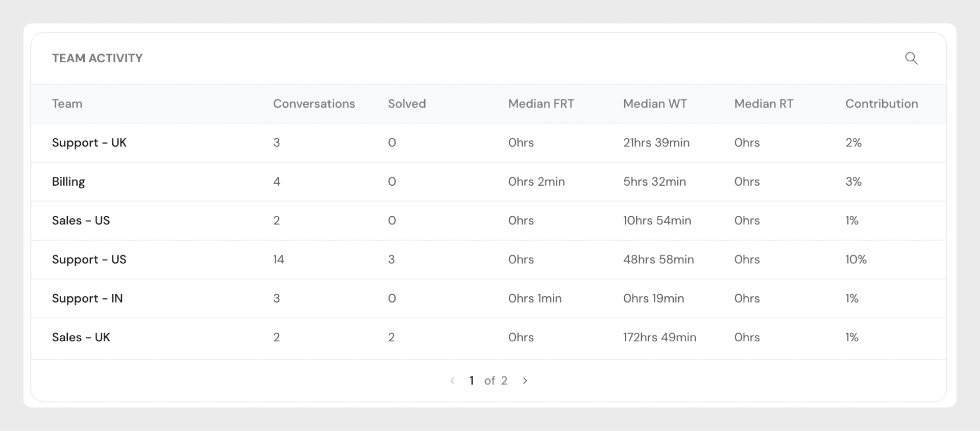Go to next page arrow
The width and height of the screenshot is (980, 431).
pyautogui.click(x=525, y=381)
